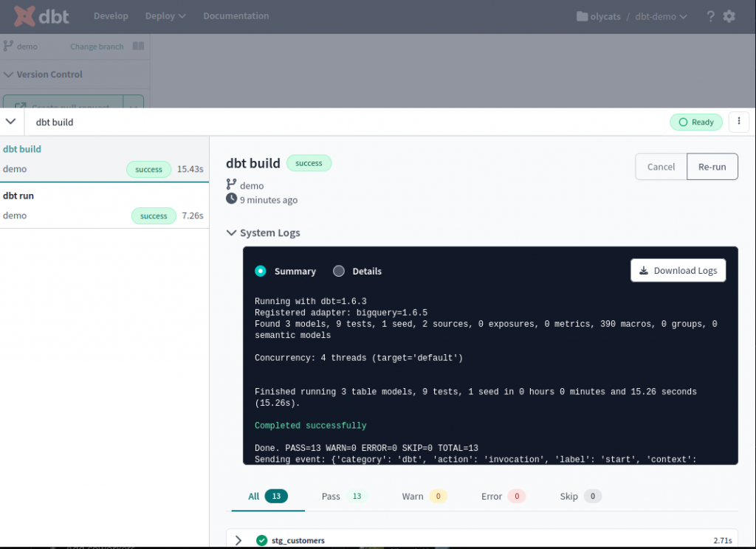756x549 pixels.
Task: Open the help question mark icon
Action: [710, 16]
